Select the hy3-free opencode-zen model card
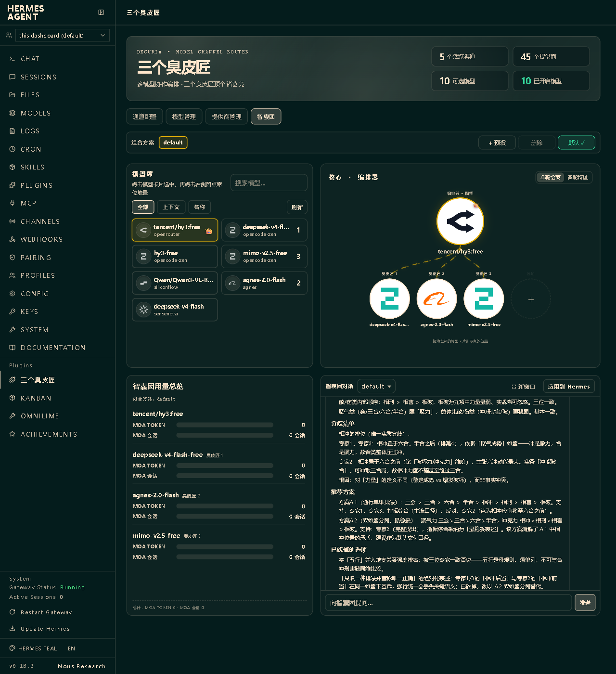This screenshot has height=674, width=616. (175, 257)
